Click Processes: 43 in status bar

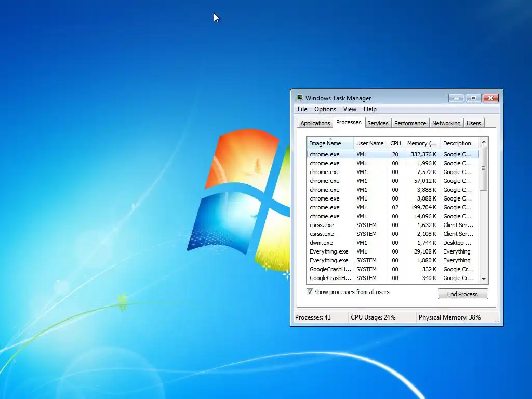click(x=313, y=317)
